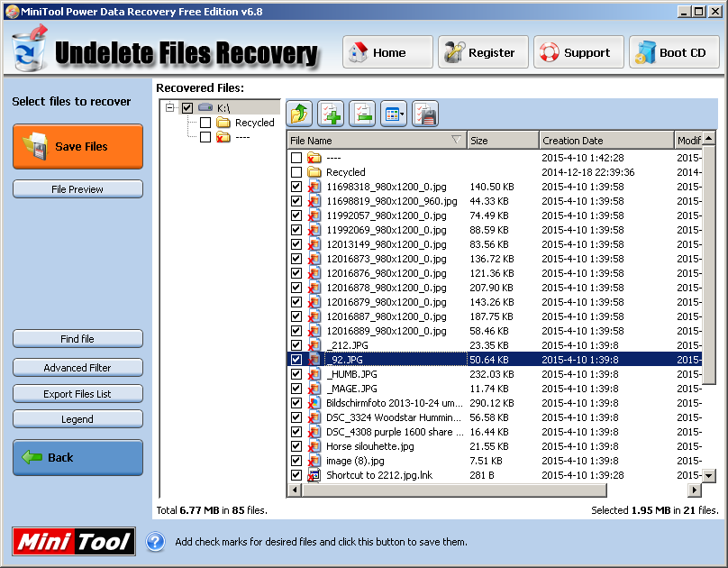Click the green Back arrow icon
Viewport: 728px width, 568px height.
32,457
